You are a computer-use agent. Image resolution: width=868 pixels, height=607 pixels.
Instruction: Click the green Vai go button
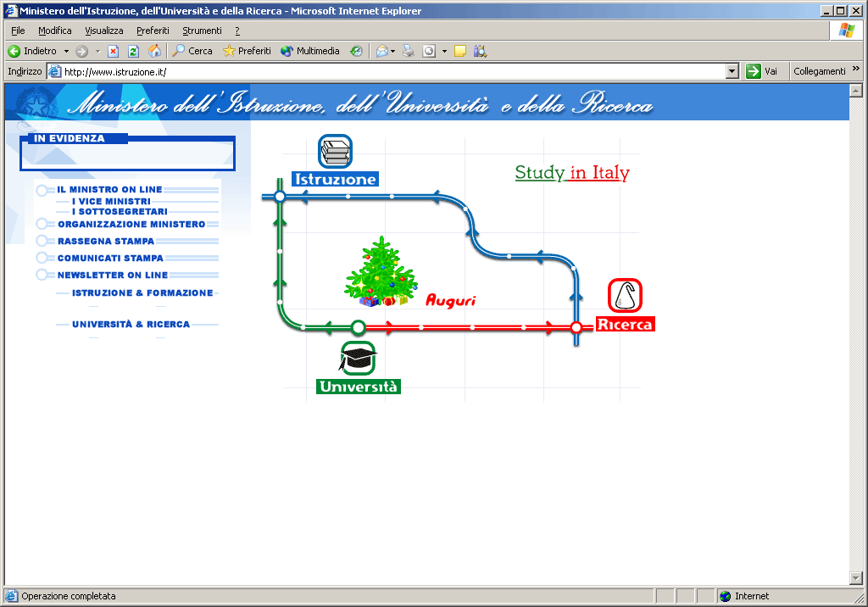click(762, 71)
